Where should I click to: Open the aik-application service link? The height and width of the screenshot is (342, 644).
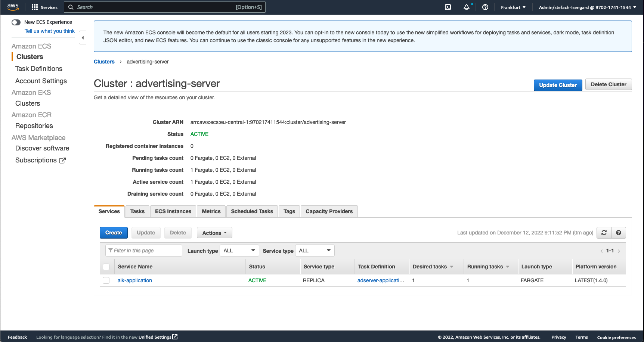(x=135, y=280)
